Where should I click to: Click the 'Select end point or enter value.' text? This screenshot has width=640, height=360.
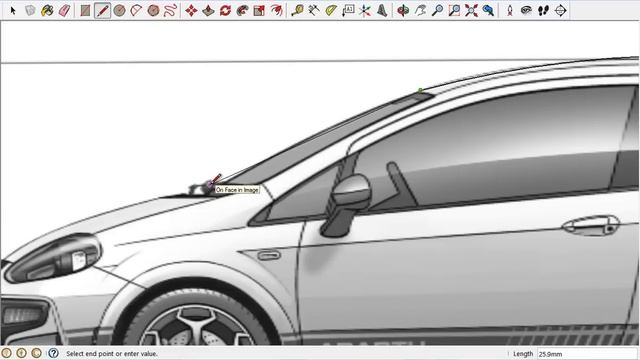(112, 354)
